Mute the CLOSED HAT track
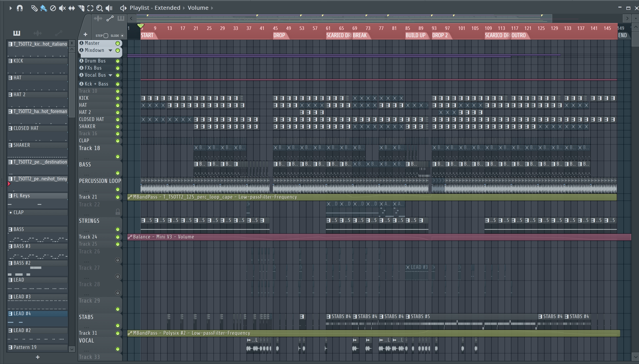The image size is (639, 364). 118,119
